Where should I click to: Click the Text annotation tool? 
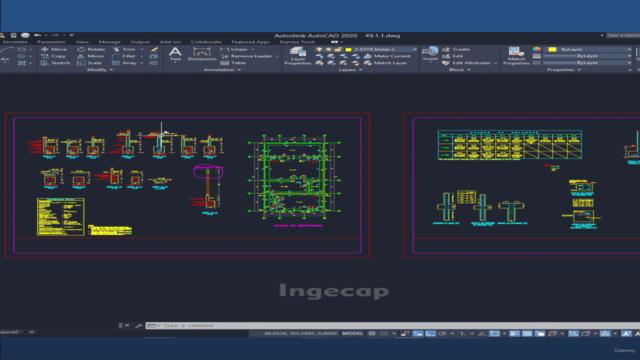pos(175,54)
